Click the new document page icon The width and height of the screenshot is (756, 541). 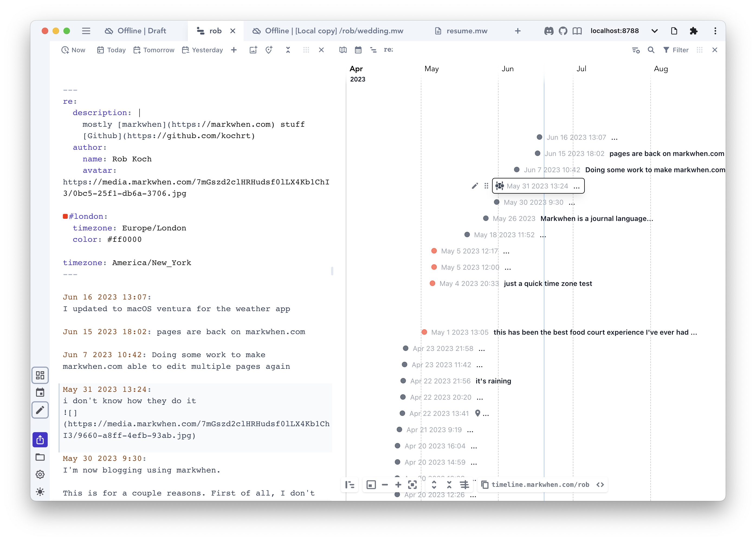(x=674, y=31)
